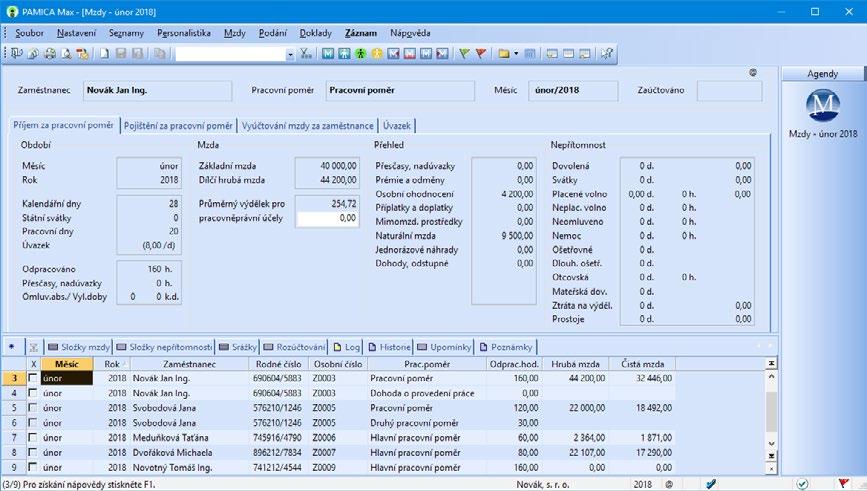The image size is (867, 491).
Task: Click the yellow folder icon
Action: [x=504, y=54]
